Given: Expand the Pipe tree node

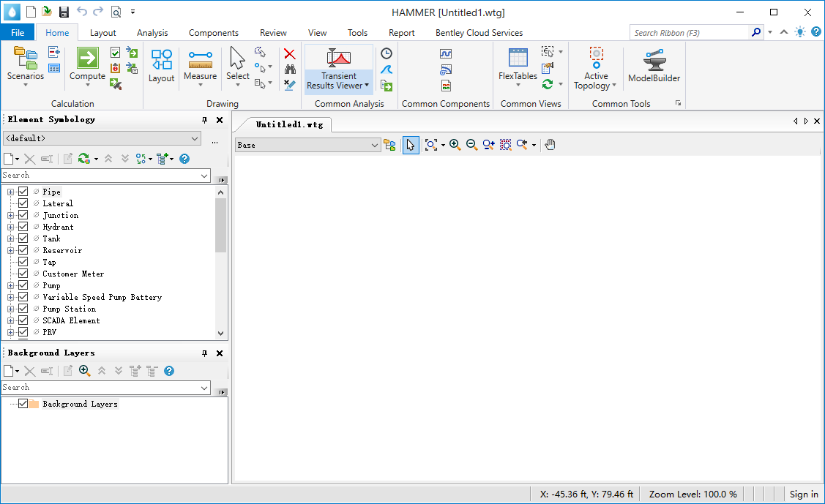Looking at the screenshot, I should (x=10, y=192).
